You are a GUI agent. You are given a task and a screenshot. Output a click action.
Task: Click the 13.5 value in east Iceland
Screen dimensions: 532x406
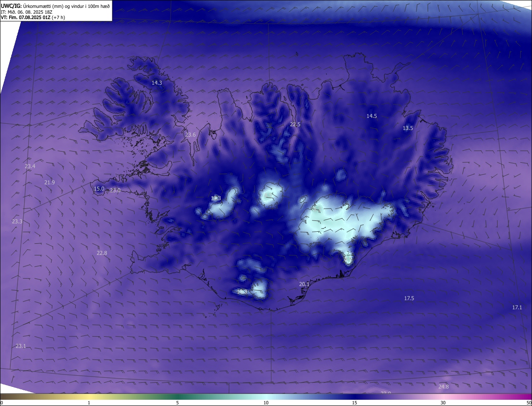point(408,128)
